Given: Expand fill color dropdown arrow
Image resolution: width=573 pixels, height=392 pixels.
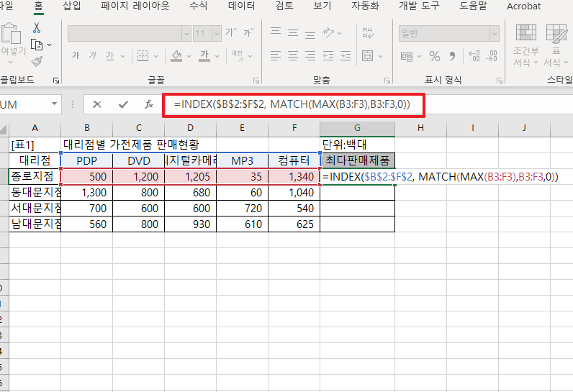Looking at the screenshot, I should (x=189, y=56).
